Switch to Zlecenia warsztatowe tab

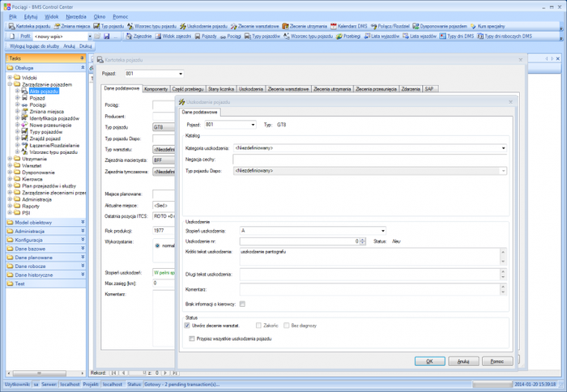pos(288,89)
